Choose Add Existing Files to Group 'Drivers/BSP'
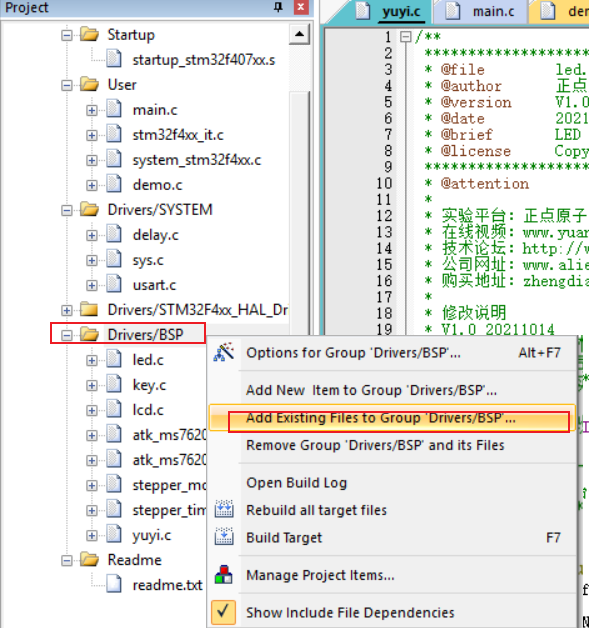Viewport: 589px width, 628px height. [392, 418]
